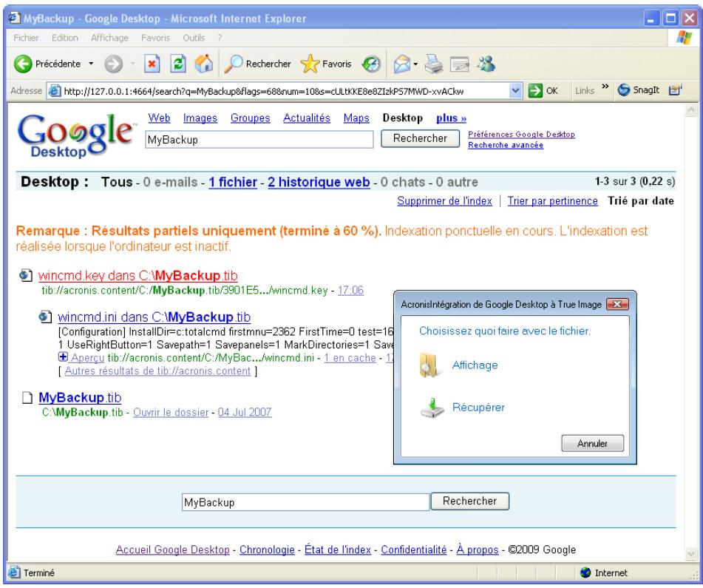Switch to the Maps tab

[x=356, y=118]
